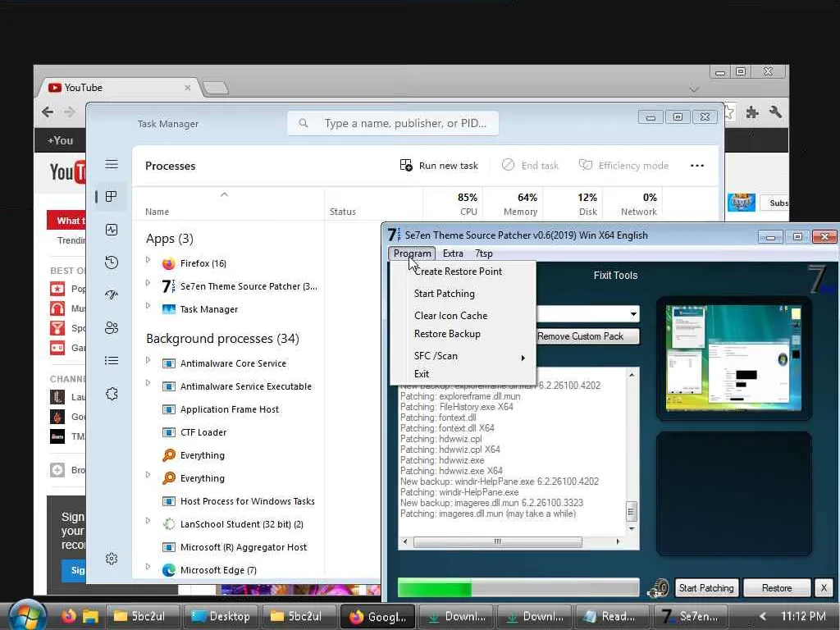The width and height of the screenshot is (840, 630).
Task: Click the Vista theme preview thumbnail
Action: pos(733,358)
